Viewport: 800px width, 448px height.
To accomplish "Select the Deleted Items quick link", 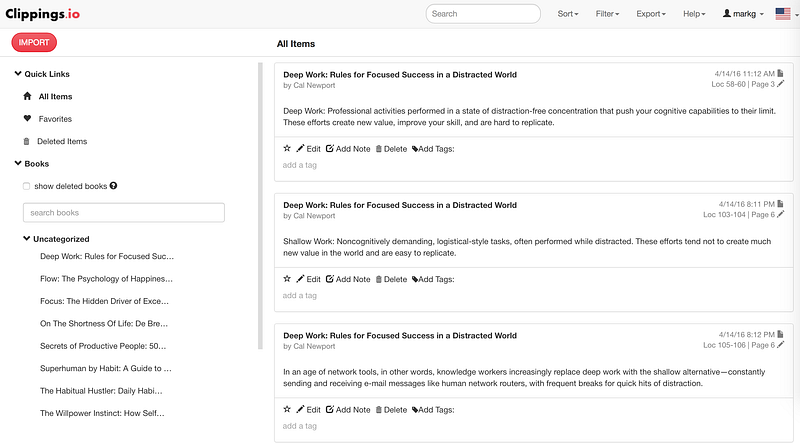I will pyautogui.click(x=62, y=141).
